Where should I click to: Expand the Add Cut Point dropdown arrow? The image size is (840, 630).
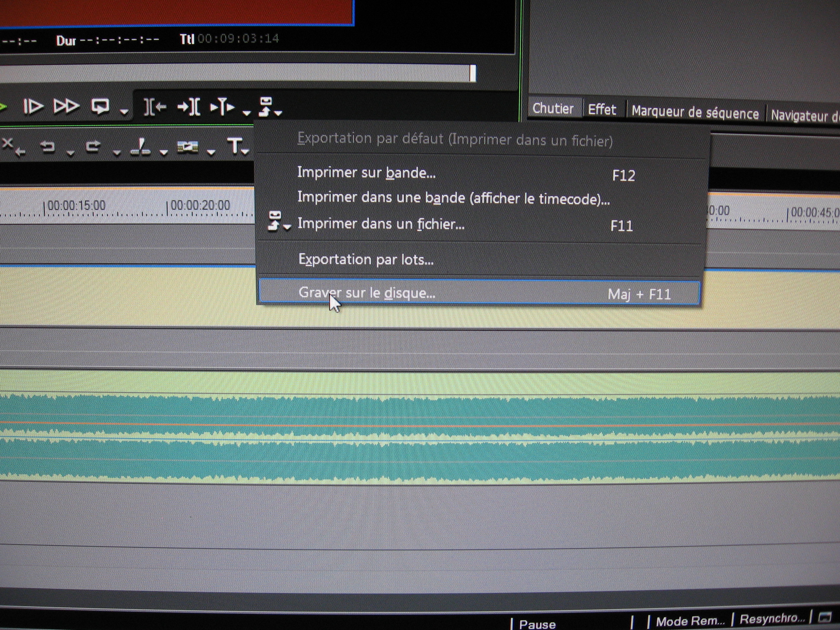(x=164, y=152)
